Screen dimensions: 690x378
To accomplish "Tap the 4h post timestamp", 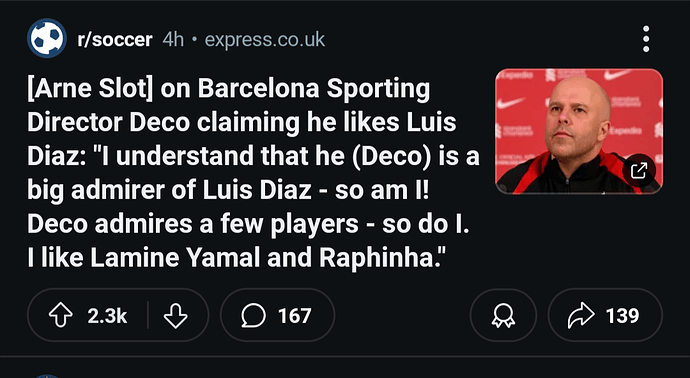I will (172, 40).
